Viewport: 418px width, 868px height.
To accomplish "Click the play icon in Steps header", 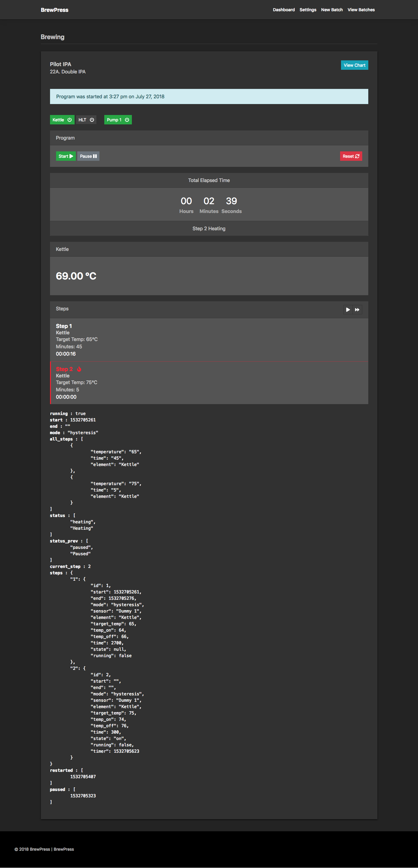I will (x=348, y=310).
